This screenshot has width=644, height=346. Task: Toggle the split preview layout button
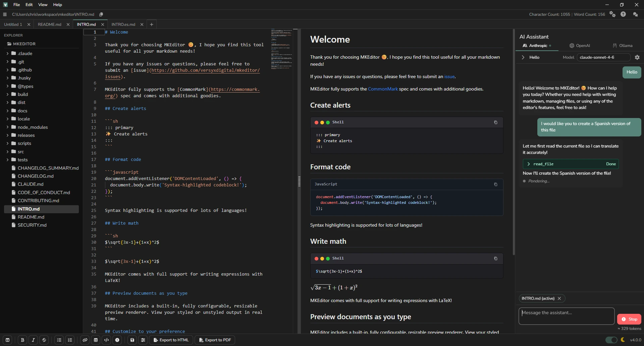7,340
